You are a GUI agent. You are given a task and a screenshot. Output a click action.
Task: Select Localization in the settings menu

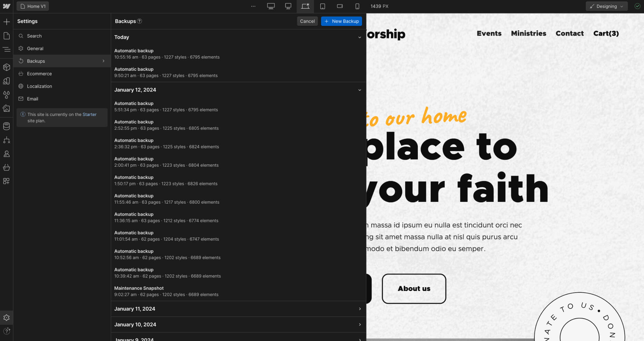point(40,86)
